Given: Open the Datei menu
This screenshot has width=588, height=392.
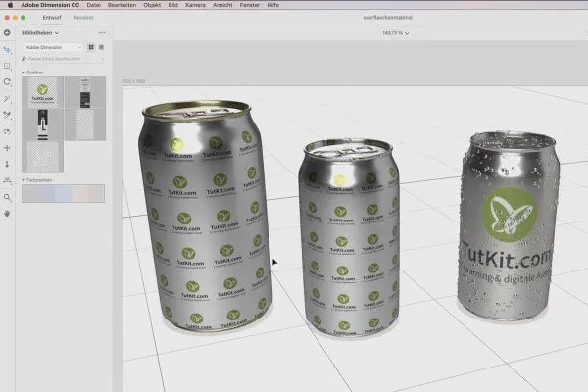Looking at the screenshot, I should point(93,5).
